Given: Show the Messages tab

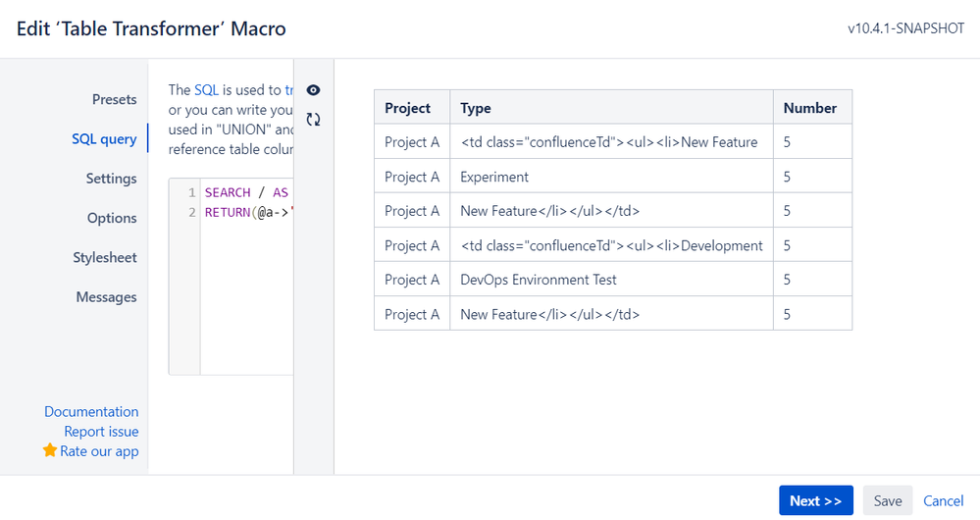Looking at the screenshot, I should click(x=106, y=296).
